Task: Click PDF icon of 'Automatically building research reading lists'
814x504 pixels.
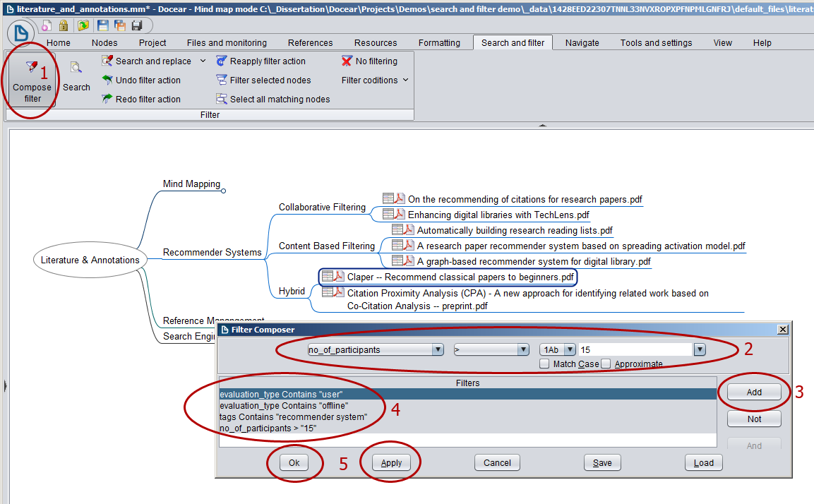Action: 409,229
